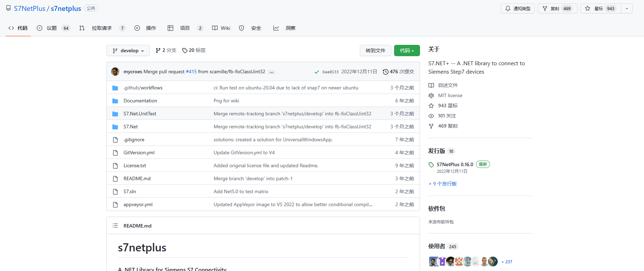644x271 pixels.
Task: Open commit message 'Png for wiki'
Action: tap(226, 101)
